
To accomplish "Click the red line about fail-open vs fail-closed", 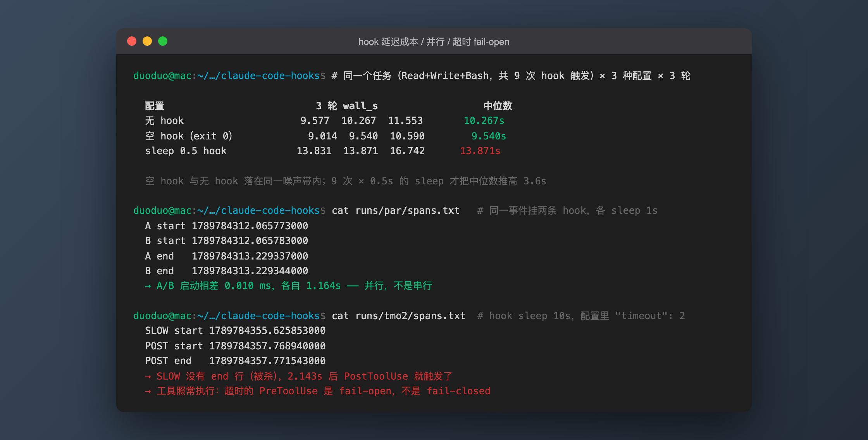I will click(318, 391).
